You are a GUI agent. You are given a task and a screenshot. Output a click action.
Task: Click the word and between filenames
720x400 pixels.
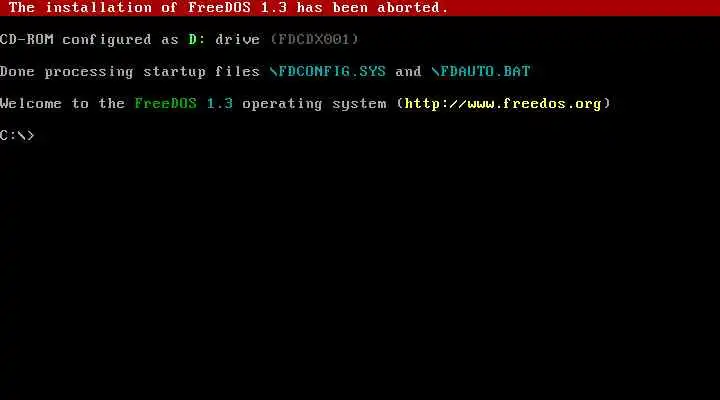pos(408,72)
